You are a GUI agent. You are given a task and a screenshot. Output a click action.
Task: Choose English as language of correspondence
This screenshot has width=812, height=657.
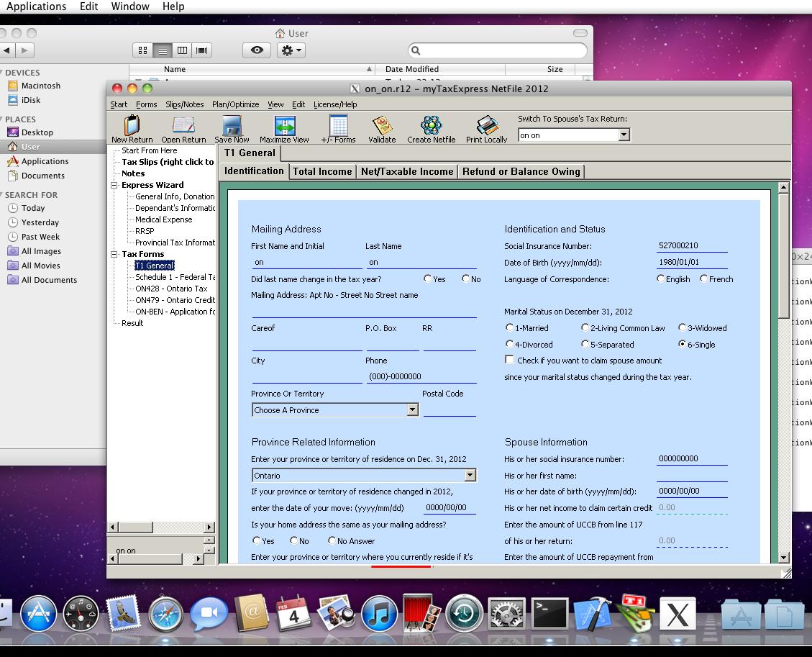[661, 279]
